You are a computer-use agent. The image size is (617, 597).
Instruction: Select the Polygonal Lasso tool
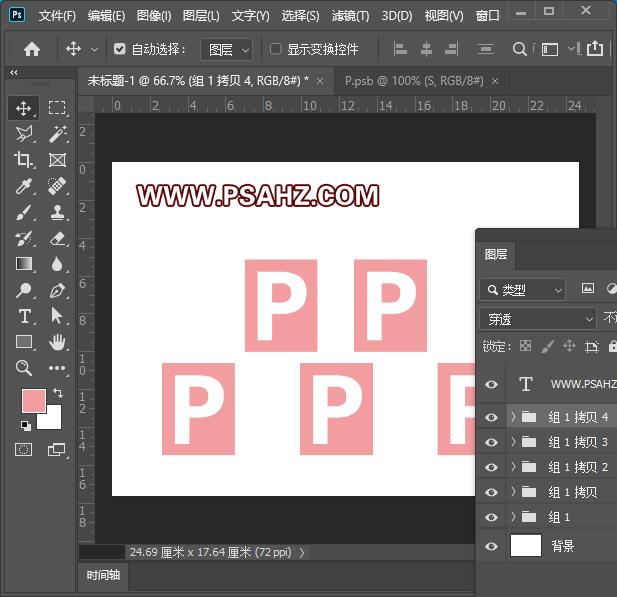pyautogui.click(x=24, y=134)
